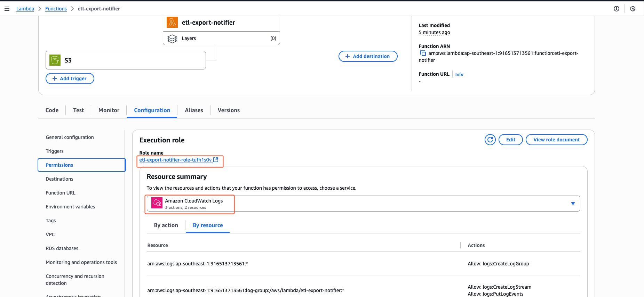Click the Add destination button

368,56
